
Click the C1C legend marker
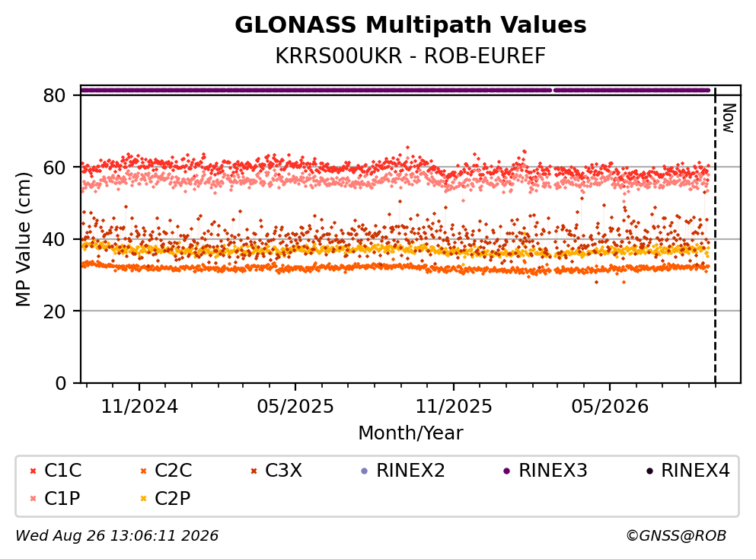33,471
